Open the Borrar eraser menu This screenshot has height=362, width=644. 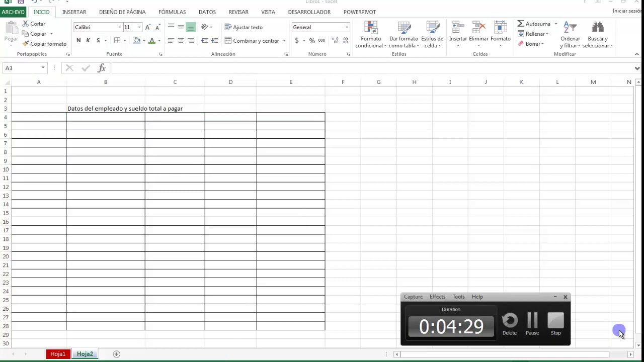coord(531,44)
